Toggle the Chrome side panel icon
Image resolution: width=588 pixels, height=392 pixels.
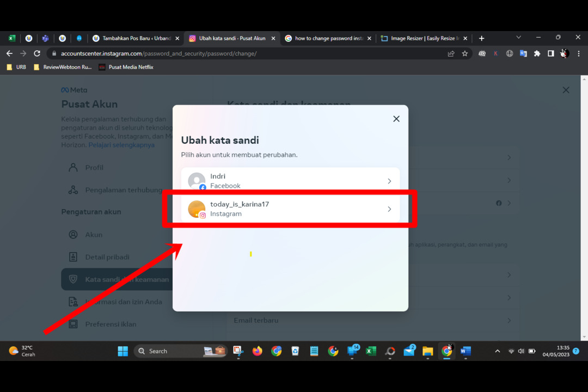coord(550,54)
